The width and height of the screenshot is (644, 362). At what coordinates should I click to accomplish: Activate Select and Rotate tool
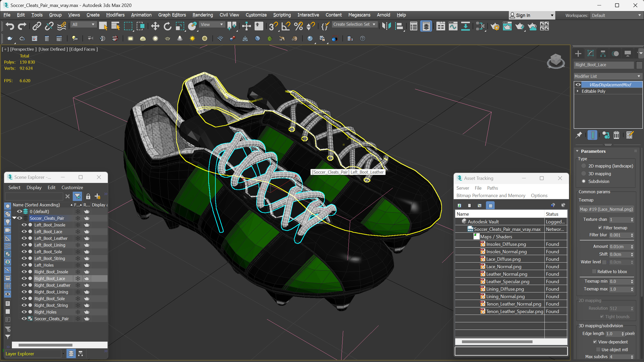167,26
